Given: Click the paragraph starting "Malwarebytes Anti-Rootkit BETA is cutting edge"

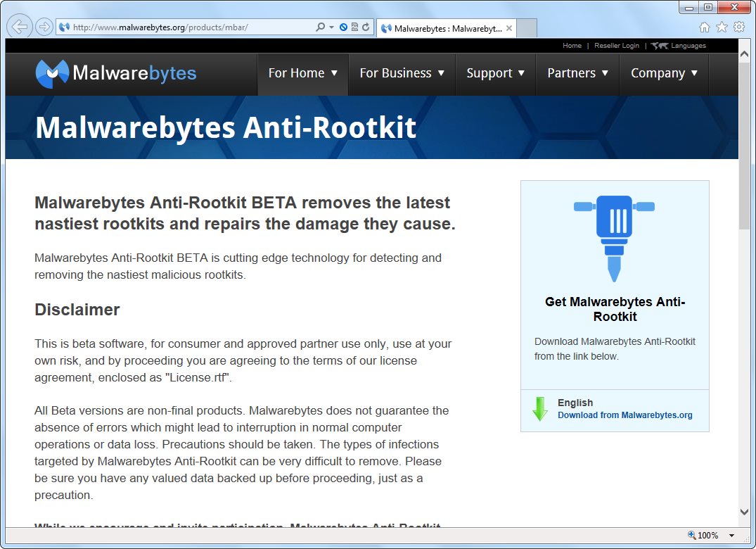Looking at the screenshot, I should point(238,266).
